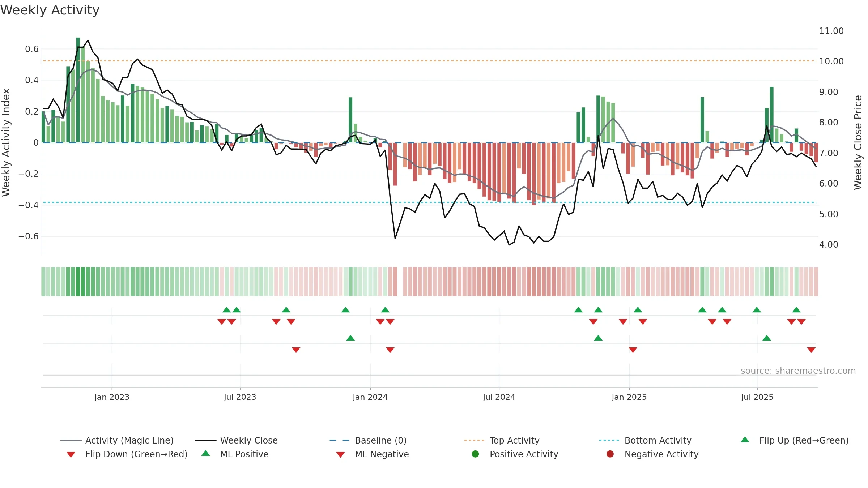
Task: Click the tallest green activity bar in late 2022
Action: 78,90
